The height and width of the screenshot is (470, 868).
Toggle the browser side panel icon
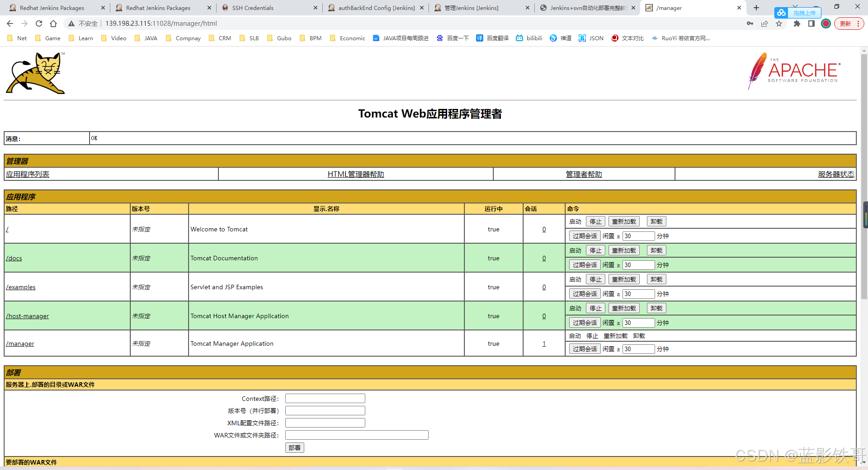811,23
